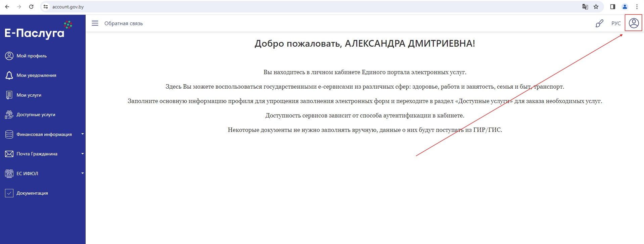Click the translate page icon

(585, 7)
